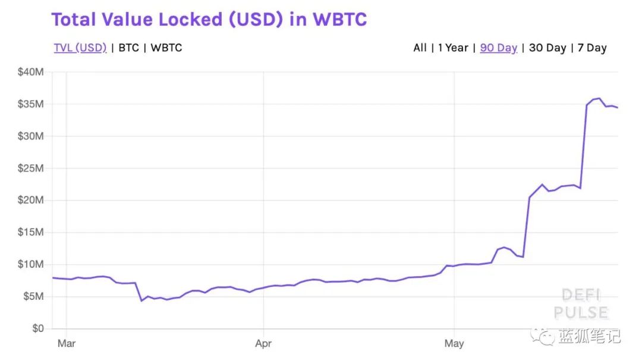Viewport: 642px width, 364px height.
Task: Switch to the WBTC metric tab
Action: click(166, 48)
